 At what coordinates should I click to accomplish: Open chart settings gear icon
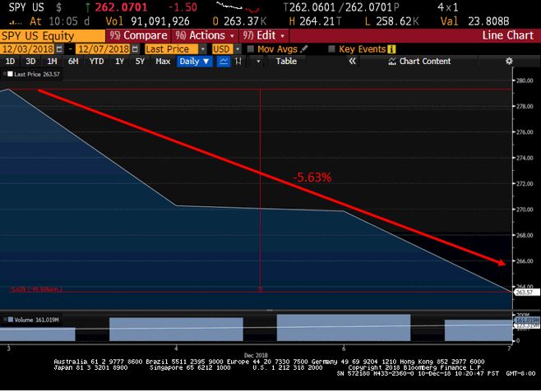click(x=509, y=62)
